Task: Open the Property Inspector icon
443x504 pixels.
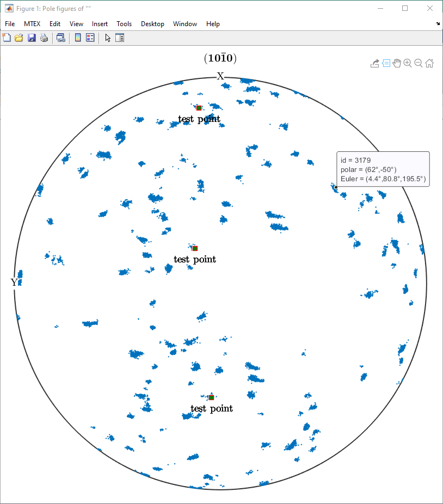Action: click(120, 38)
